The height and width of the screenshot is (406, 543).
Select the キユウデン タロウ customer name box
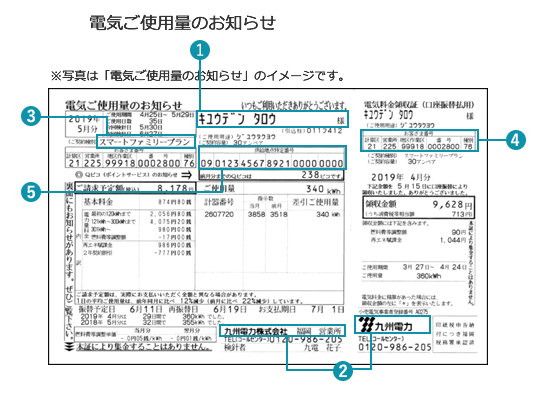click(x=272, y=119)
